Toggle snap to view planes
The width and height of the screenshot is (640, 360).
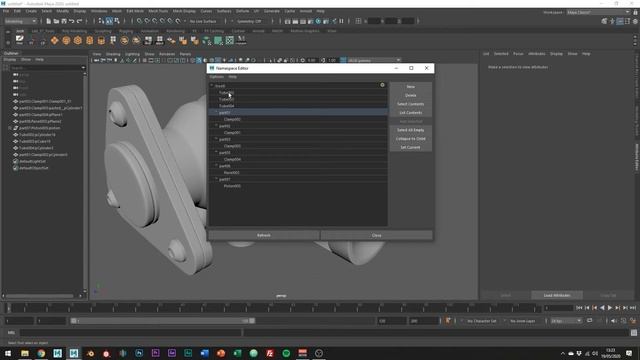click(170, 21)
